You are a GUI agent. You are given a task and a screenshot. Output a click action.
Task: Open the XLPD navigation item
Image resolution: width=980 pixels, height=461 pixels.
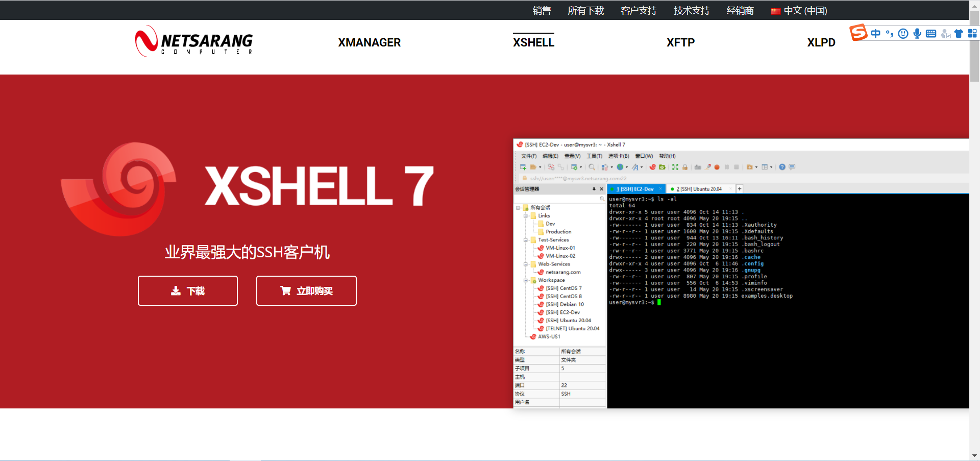(821, 42)
